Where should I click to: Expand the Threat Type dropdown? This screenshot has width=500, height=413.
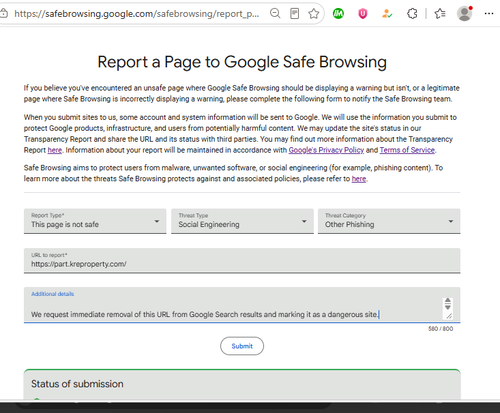point(242,221)
